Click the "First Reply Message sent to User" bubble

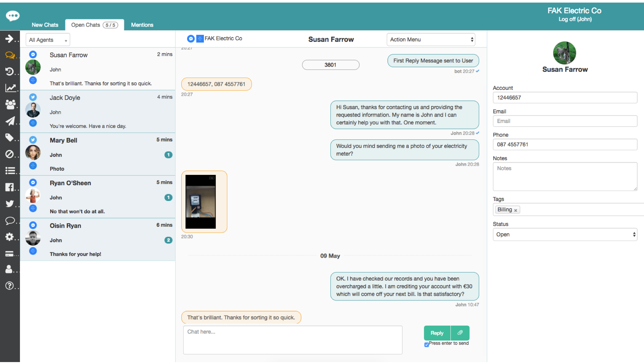point(433,61)
